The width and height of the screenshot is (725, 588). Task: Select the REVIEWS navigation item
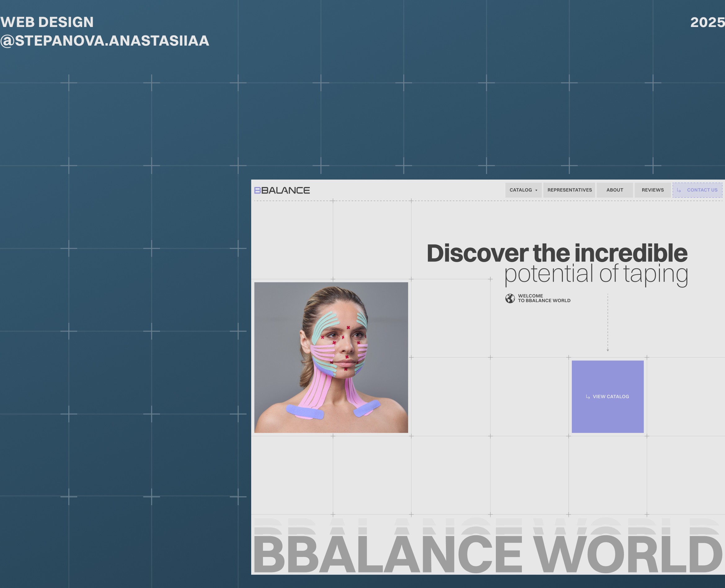point(652,190)
